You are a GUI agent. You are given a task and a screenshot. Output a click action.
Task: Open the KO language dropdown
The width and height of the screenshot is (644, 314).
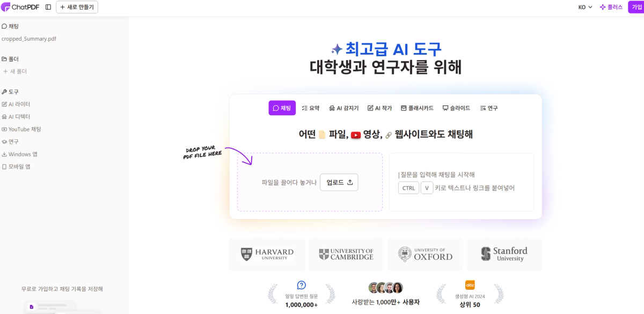(584, 7)
